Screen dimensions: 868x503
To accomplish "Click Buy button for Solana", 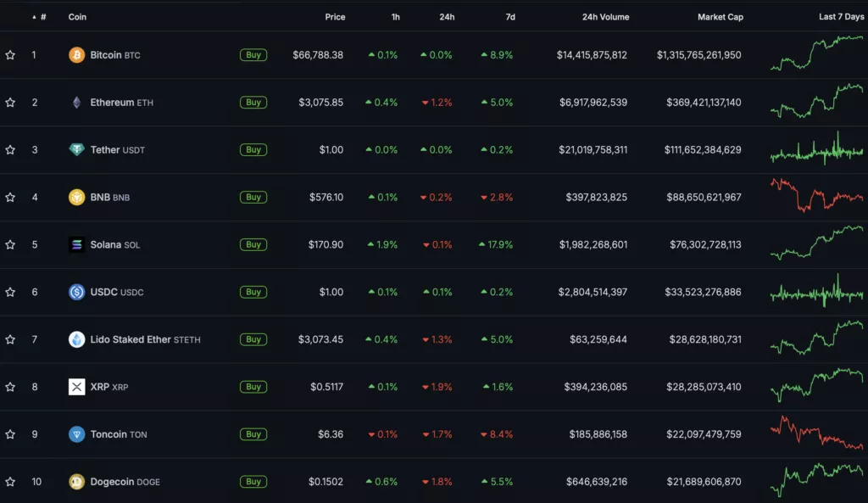I will pos(253,244).
